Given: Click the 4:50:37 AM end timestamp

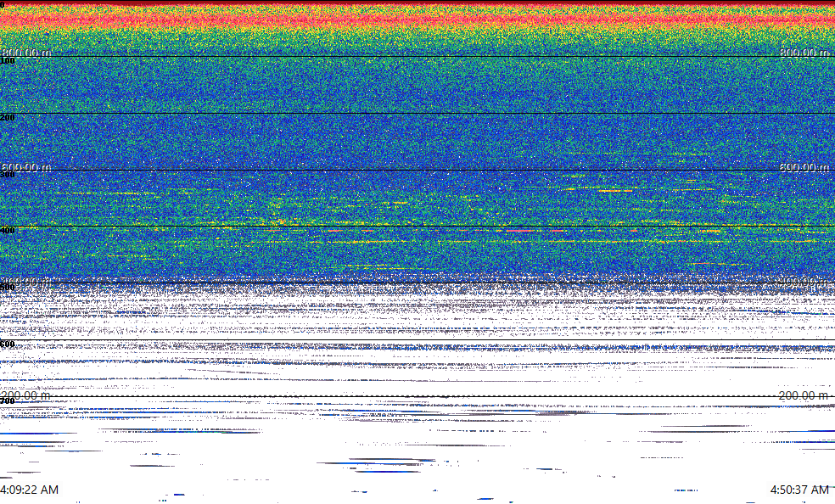Looking at the screenshot, I should (799, 490).
